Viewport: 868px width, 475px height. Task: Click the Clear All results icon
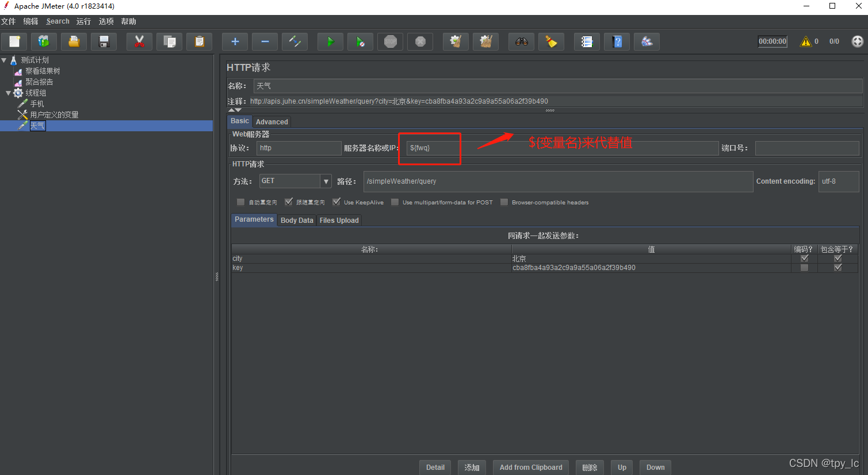pos(485,41)
